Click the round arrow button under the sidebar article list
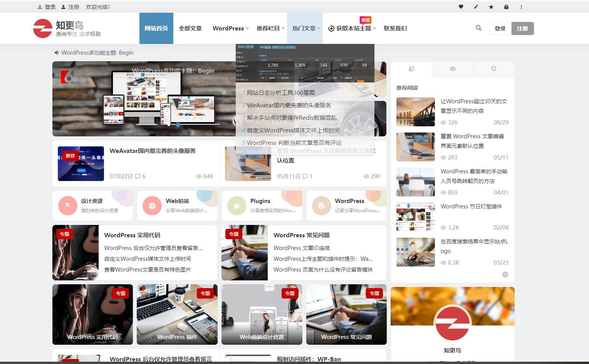 pos(505,275)
